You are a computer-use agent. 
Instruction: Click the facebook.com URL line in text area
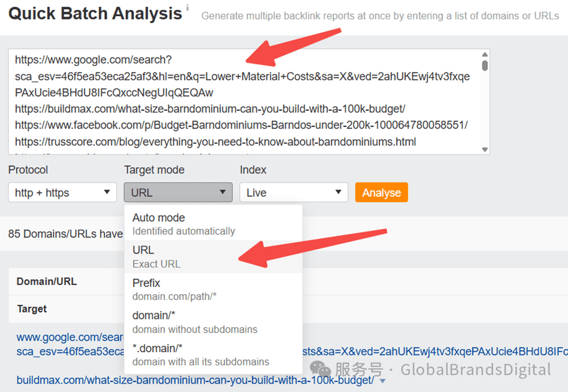pos(241,125)
